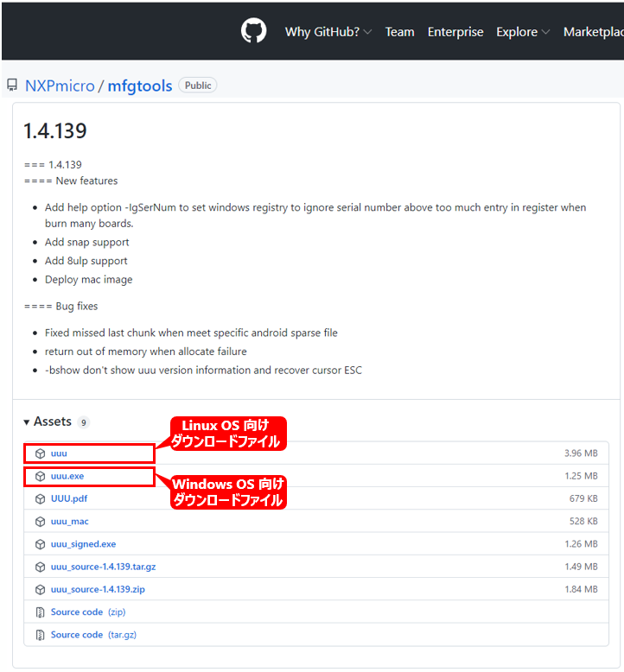The image size is (624, 672).
Task: Download uuu_source-1.4.139.tar.gz archive
Action: (x=103, y=567)
